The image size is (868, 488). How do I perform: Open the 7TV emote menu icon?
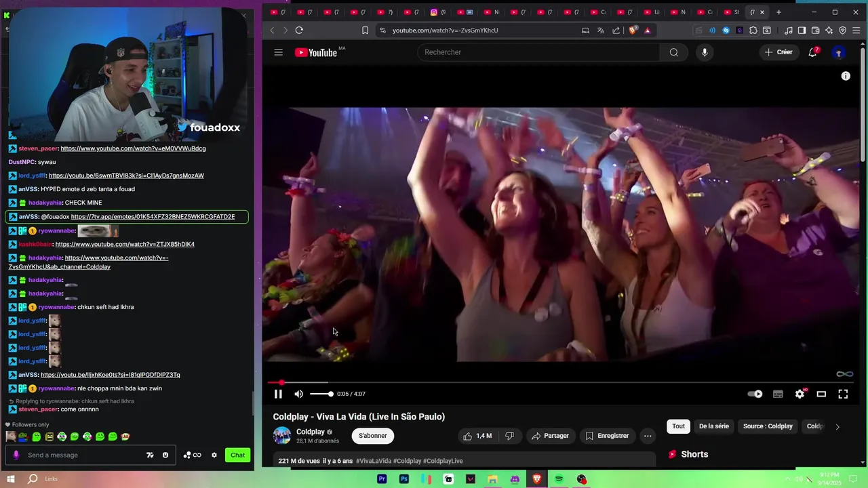[150, 455]
